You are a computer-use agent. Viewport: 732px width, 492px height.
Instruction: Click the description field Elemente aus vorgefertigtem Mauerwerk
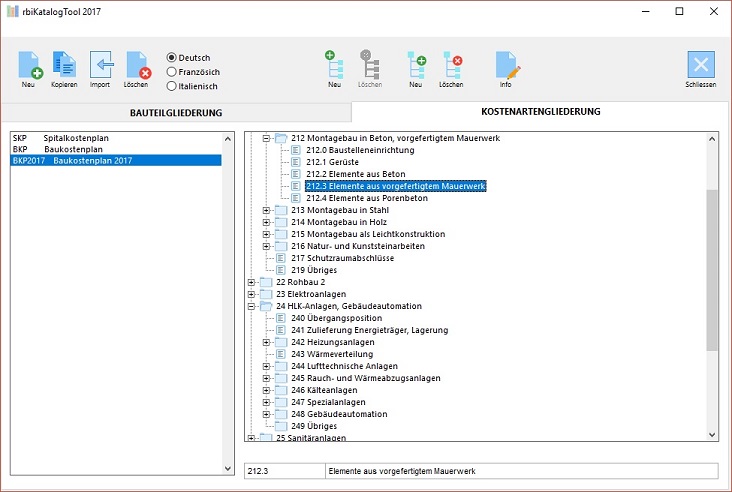[521, 471]
